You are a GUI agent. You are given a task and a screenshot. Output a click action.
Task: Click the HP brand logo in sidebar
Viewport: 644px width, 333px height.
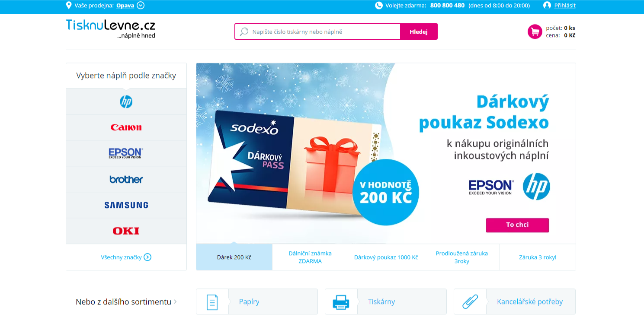pos(126,102)
